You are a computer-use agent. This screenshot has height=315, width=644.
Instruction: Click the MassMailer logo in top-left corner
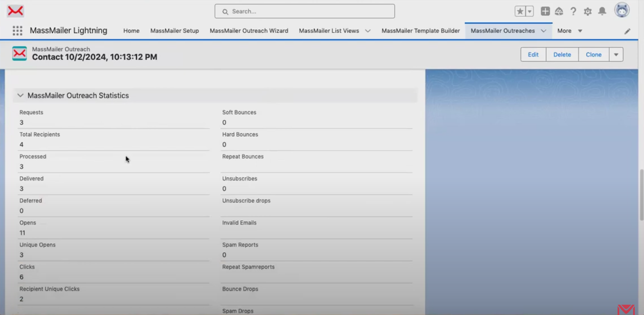tap(16, 11)
